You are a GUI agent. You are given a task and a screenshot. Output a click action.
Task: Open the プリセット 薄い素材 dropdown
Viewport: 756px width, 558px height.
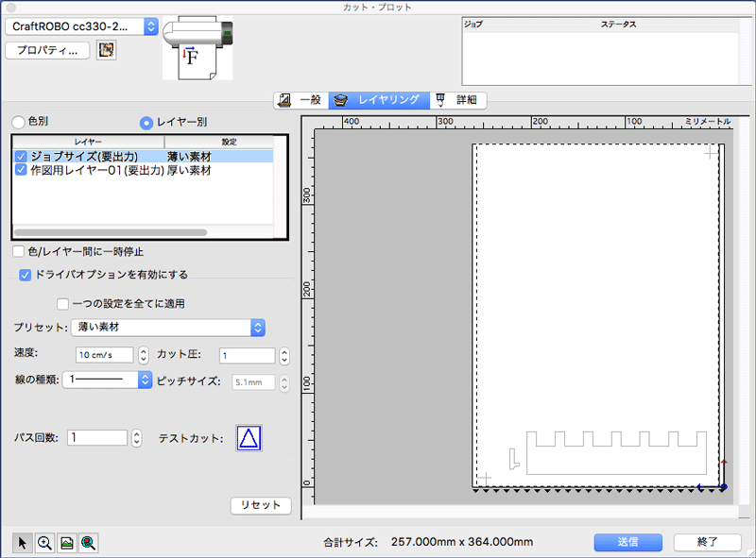point(168,328)
